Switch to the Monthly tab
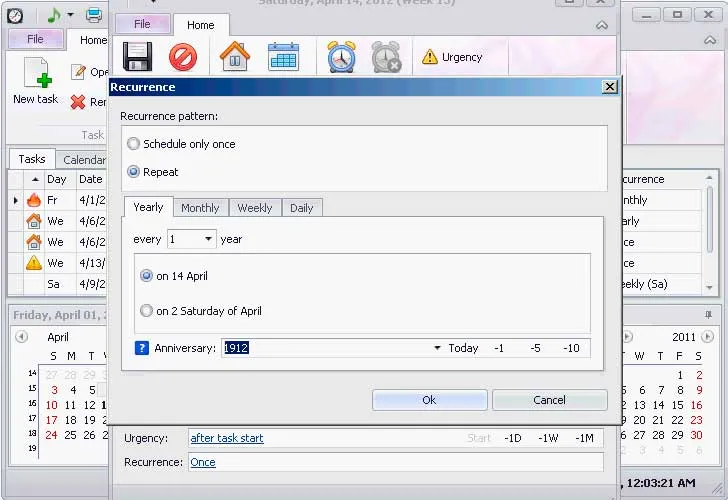Viewport: 728px width, 500px height. (200, 208)
